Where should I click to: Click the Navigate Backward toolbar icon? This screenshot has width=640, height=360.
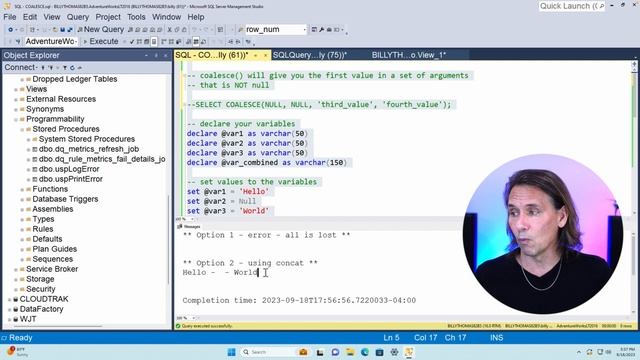(x=11, y=30)
